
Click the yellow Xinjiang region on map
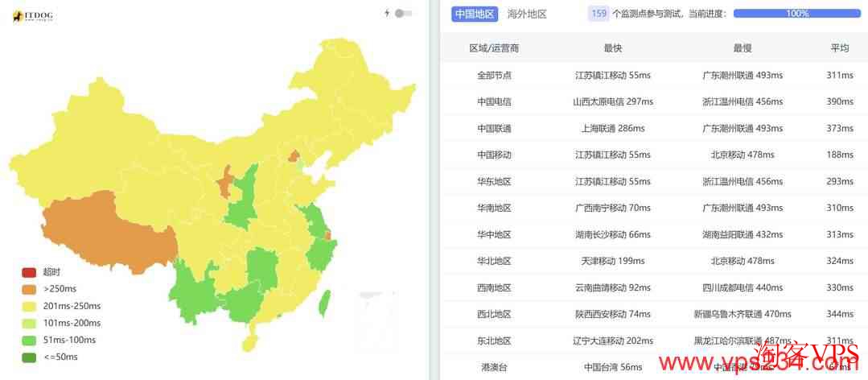point(83,144)
